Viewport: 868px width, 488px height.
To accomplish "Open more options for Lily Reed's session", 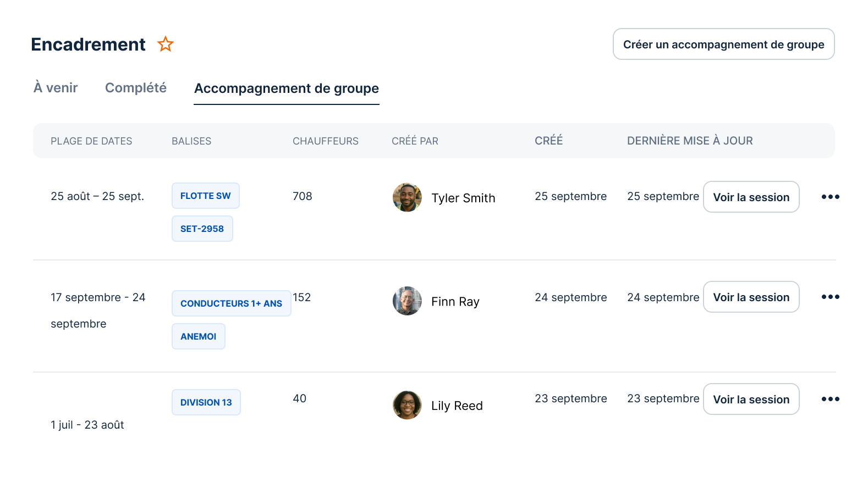I will [x=830, y=399].
